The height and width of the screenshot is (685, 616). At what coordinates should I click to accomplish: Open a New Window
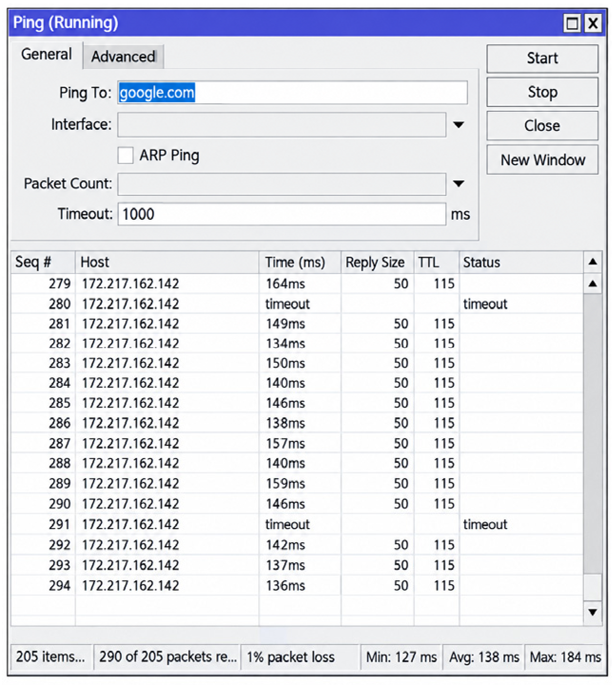coord(542,160)
